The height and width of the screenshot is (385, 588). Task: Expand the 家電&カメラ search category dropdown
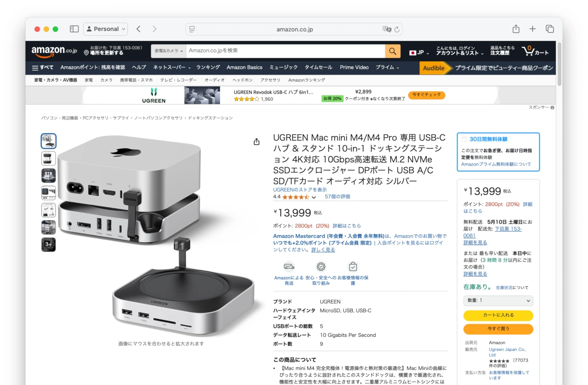[x=169, y=51]
